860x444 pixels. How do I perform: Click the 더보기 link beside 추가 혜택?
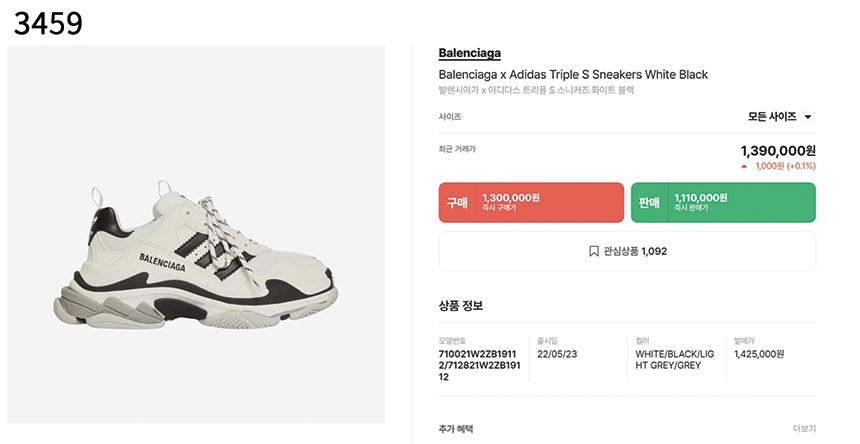[x=804, y=429]
